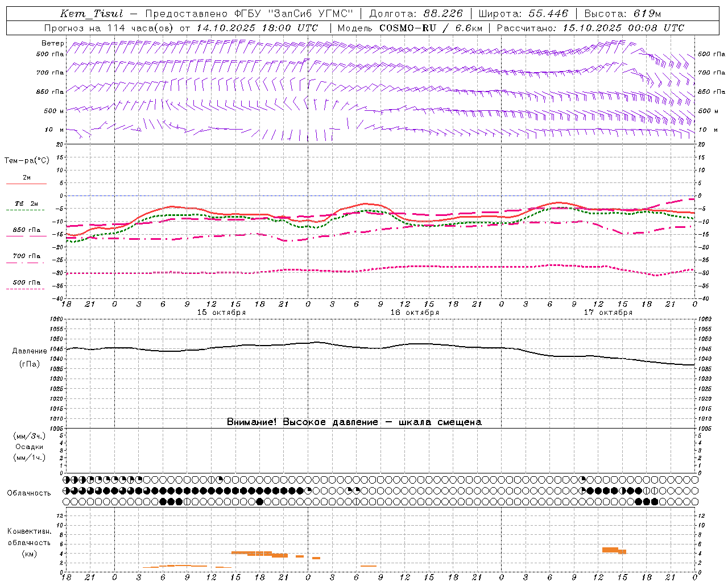This screenshot has width=728, height=582.
Task: Click the 17 октября date label
Action: tap(608, 313)
